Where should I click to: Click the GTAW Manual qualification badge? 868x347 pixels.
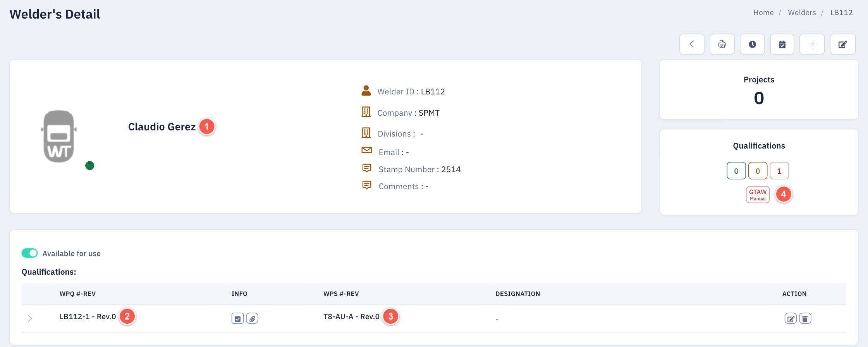point(758,195)
